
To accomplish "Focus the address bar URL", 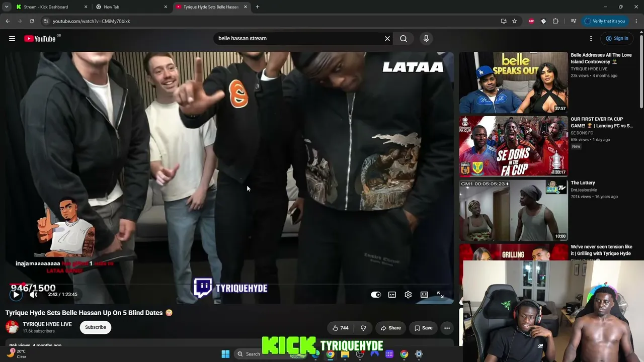I will point(91,21).
